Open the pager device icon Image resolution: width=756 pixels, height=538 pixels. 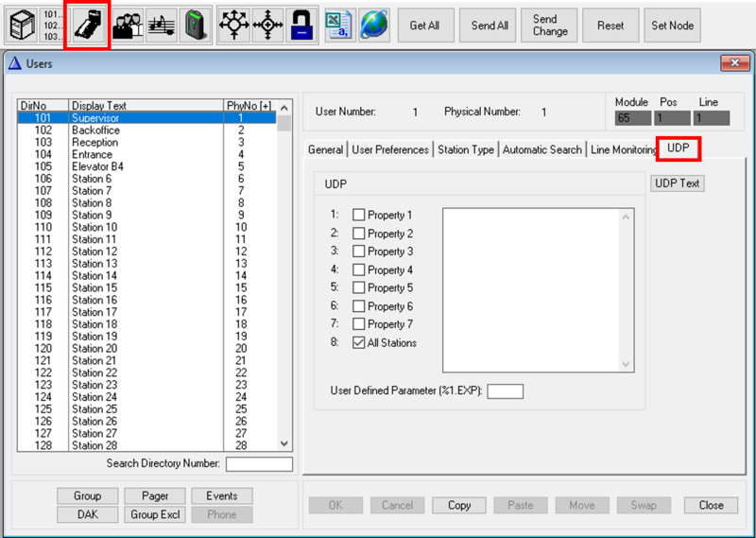pyautogui.click(x=196, y=25)
